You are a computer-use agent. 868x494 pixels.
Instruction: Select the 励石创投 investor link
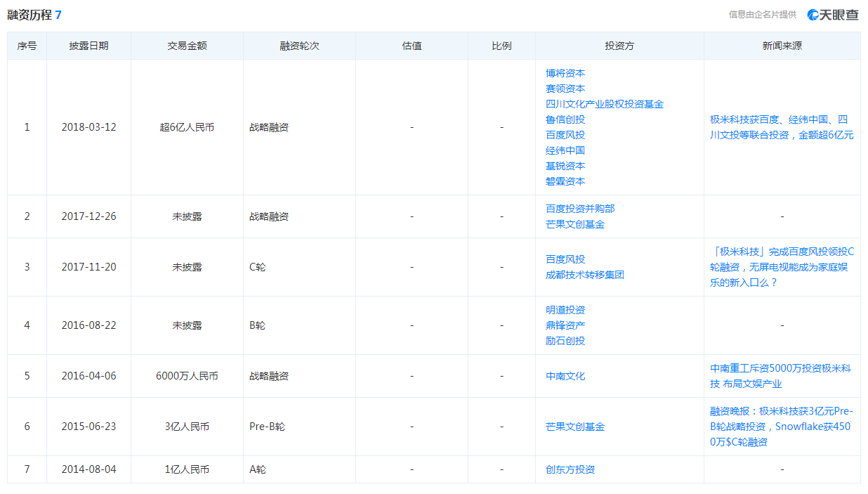565,341
